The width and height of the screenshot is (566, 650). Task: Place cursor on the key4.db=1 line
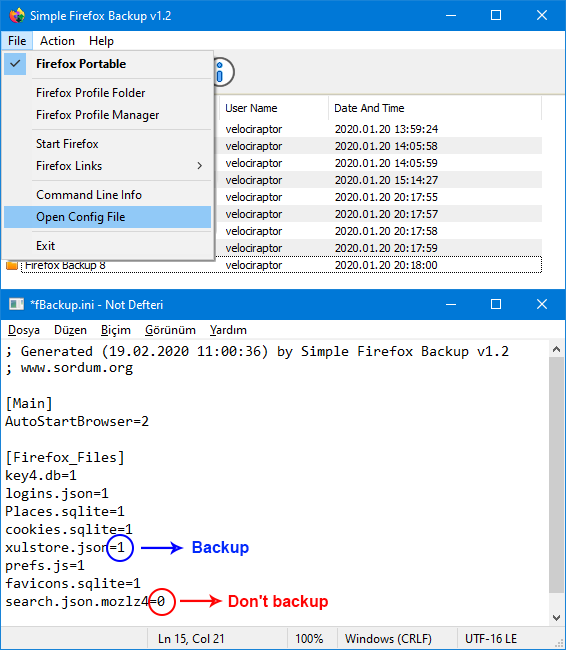click(41, 475)
